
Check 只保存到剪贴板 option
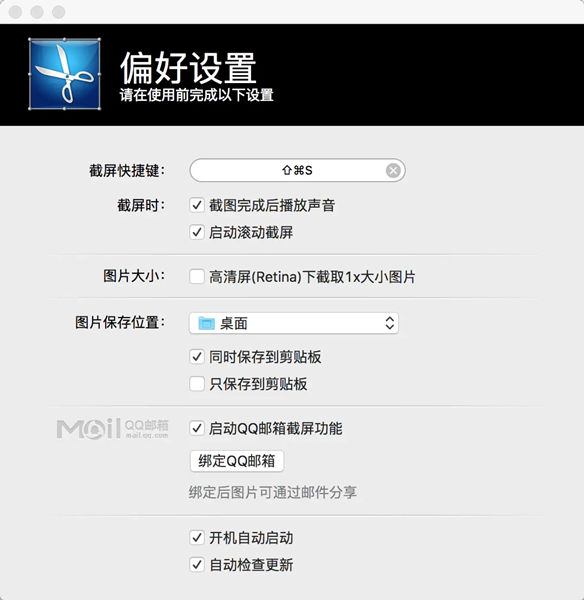pyautogui.click(x=197, y=383)
